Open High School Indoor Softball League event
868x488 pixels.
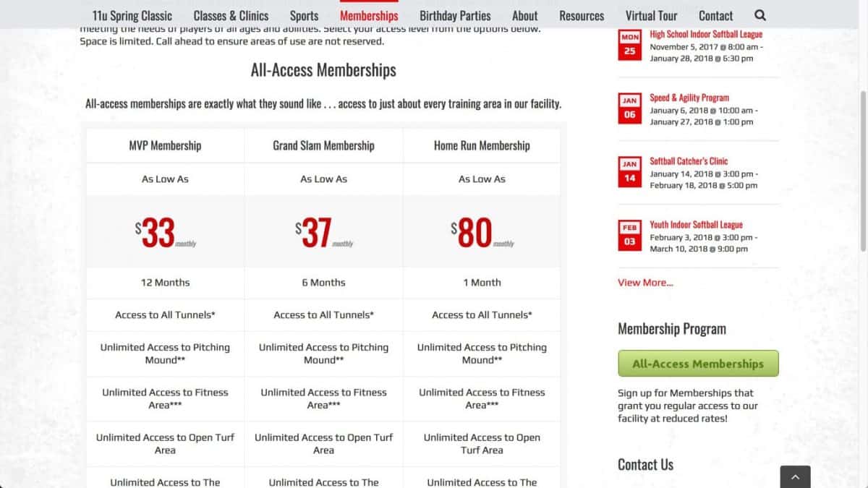(x=705, y=34)
